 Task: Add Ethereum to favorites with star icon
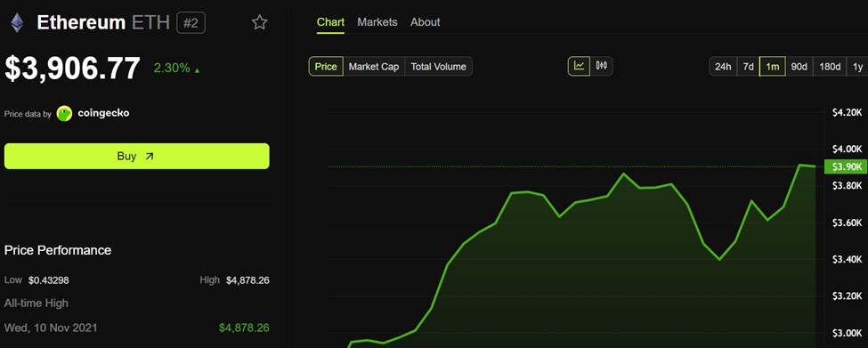259,22
